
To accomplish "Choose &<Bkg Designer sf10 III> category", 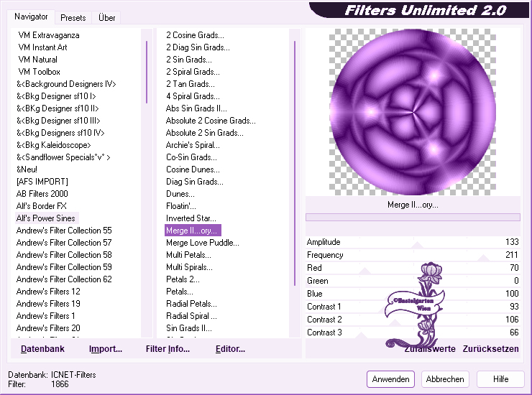I will [58, 121].
